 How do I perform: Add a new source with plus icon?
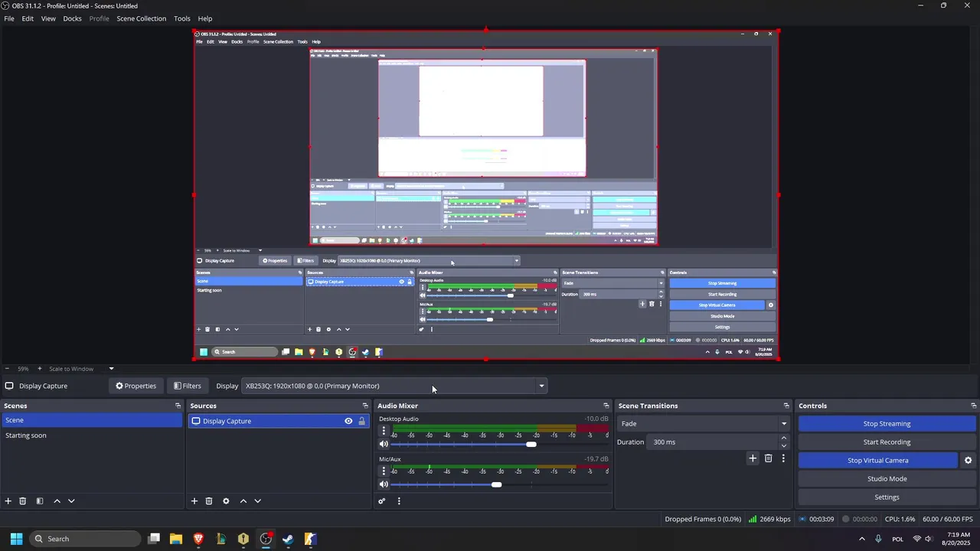(x=194, y=501)
